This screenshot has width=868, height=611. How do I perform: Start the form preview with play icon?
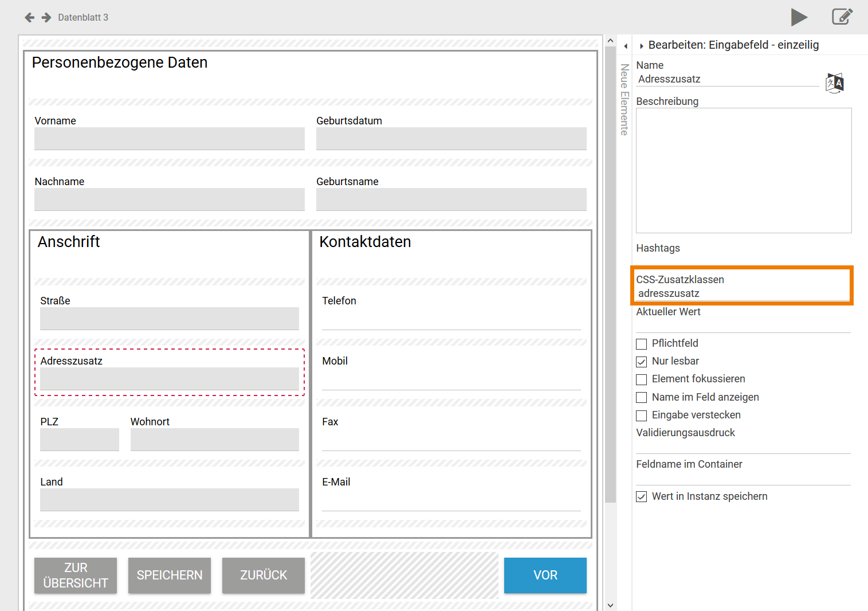click(799, 17)
